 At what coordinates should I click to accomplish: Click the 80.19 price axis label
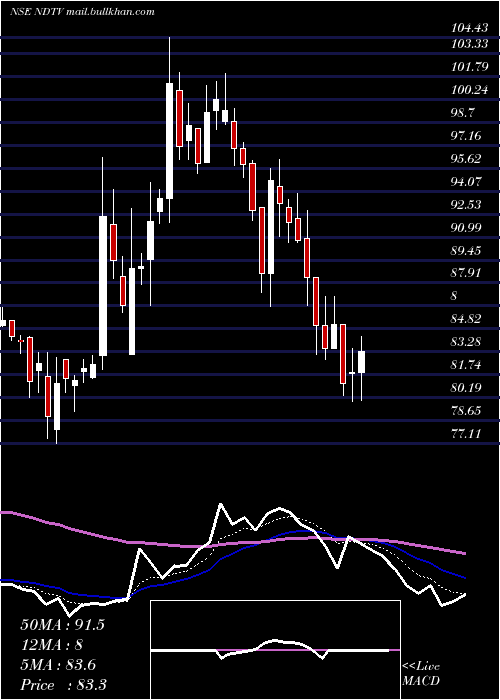pos(466,388)
